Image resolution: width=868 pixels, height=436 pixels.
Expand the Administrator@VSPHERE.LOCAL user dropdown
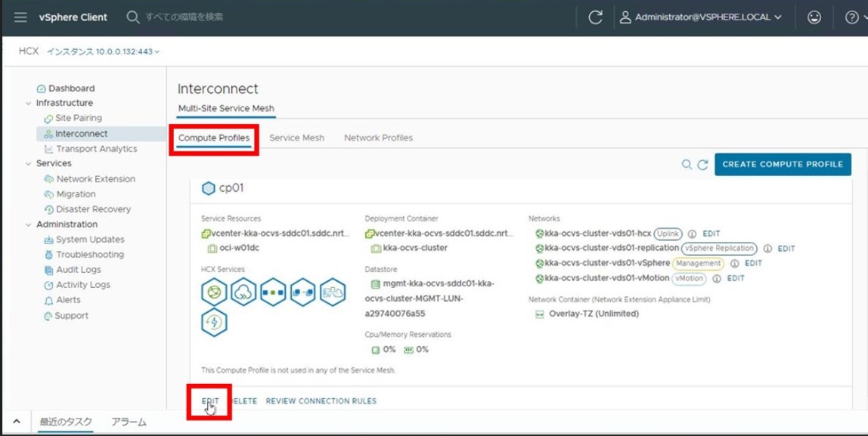701,17
